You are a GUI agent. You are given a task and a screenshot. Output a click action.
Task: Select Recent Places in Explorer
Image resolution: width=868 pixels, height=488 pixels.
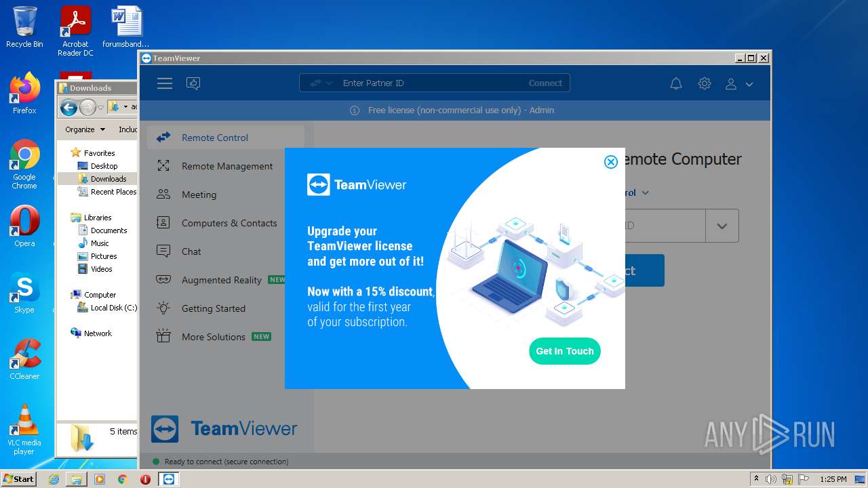pos(113,192)
